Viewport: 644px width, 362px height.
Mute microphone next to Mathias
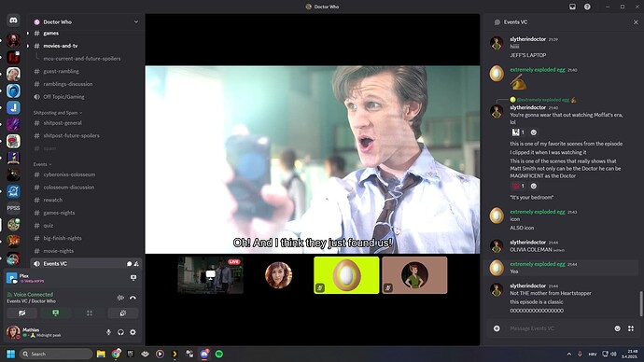tap(108, 332)
